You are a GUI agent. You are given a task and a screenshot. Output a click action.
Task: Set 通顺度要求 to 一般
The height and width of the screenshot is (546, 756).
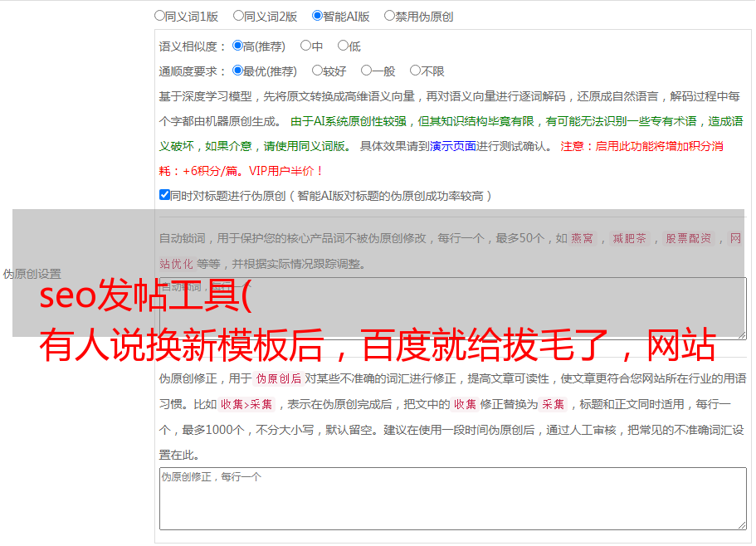coord(366,71)
